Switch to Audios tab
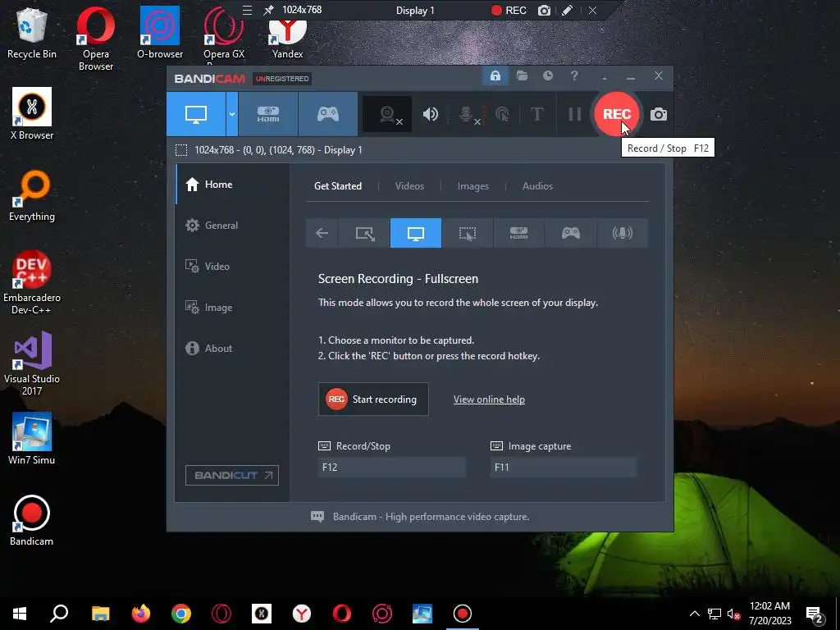840x630 pixels. pyautogui.click(x=537, y=186)
